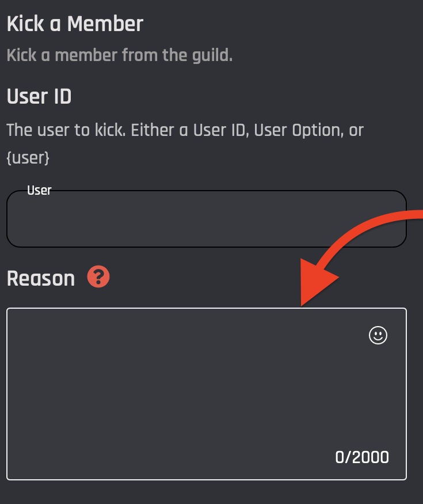Click the "Reason" label text
The width and height of the screenshot is (423, 504).
[41, 279]
